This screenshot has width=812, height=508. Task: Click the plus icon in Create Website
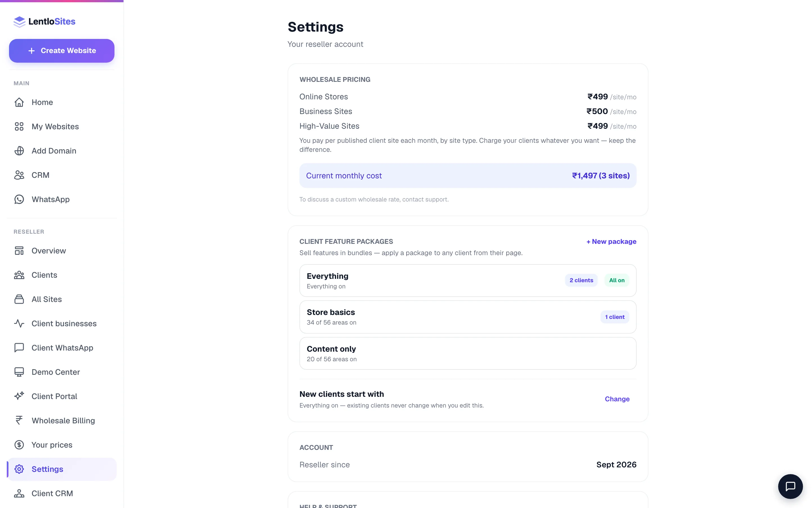[x=32, y=51]
